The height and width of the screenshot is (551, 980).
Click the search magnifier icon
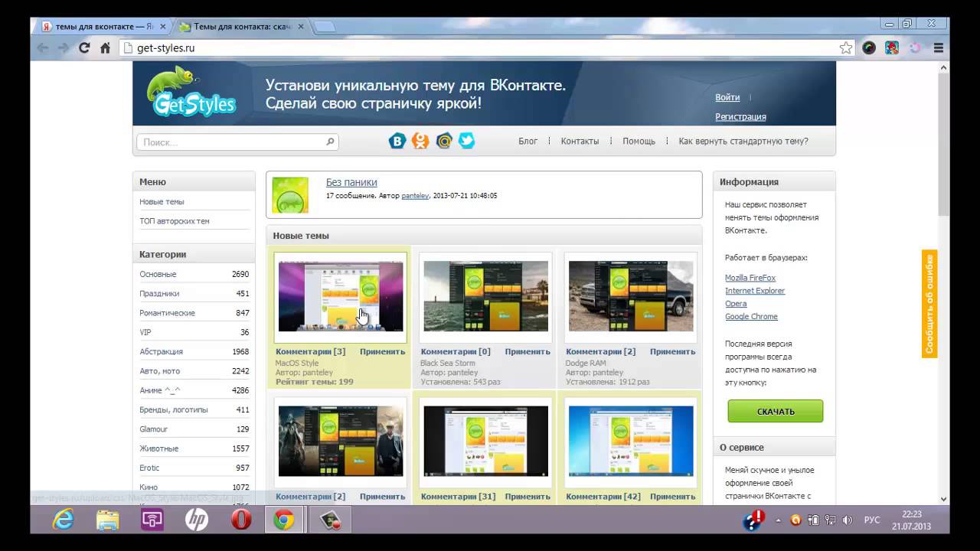(x=330, y=142)
